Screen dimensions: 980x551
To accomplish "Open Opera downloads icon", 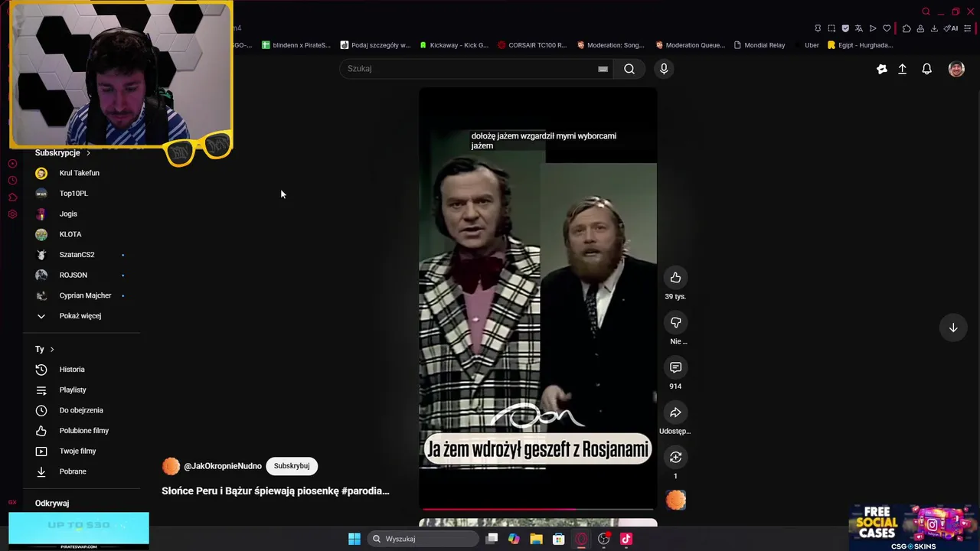I will [936, 28].
